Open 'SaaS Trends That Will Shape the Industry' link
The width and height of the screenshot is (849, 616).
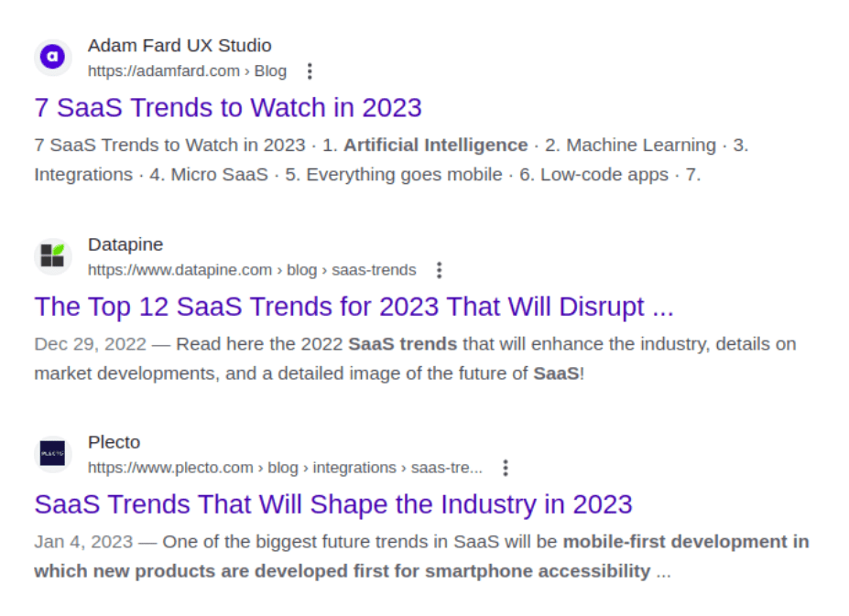pos(333,504)
